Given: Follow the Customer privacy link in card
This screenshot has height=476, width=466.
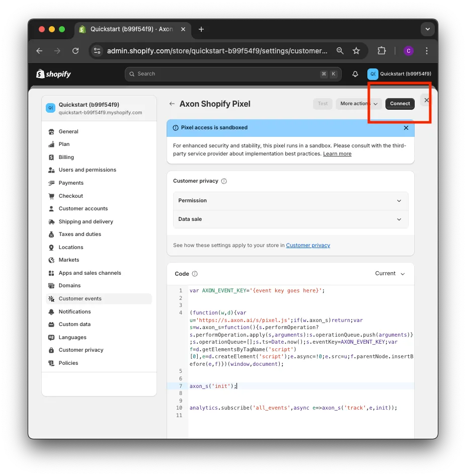Looking at the screenshot, I should [x=308, y=245].
